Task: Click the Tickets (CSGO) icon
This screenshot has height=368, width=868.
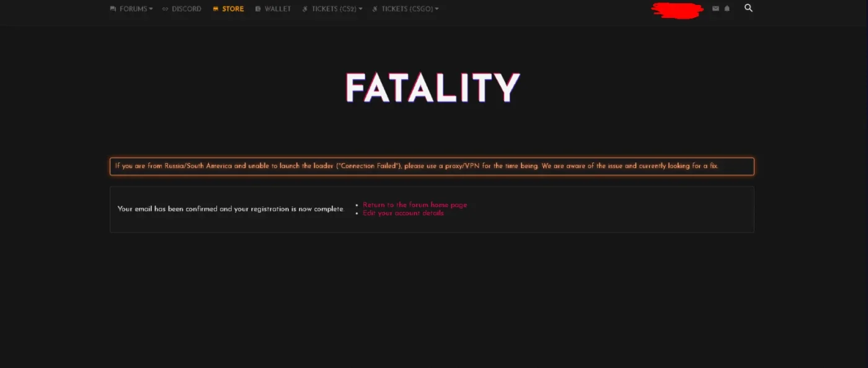Action: tap(374, 9)
